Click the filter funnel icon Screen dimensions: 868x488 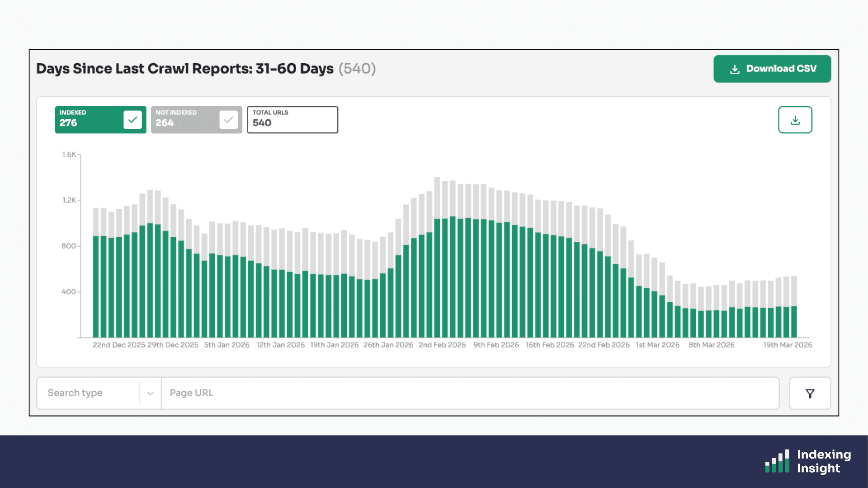(x=810, y=394)
